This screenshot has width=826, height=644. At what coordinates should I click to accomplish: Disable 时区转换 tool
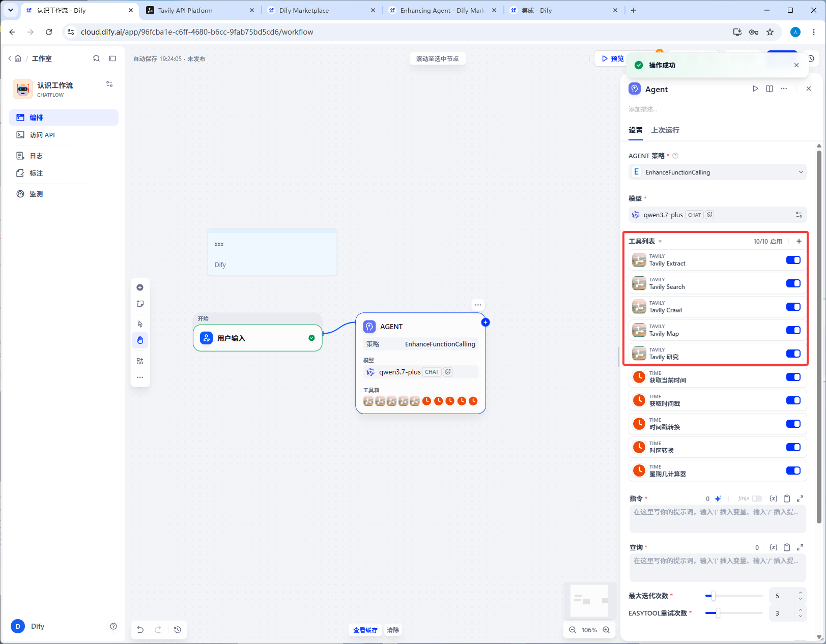[793, 447]
